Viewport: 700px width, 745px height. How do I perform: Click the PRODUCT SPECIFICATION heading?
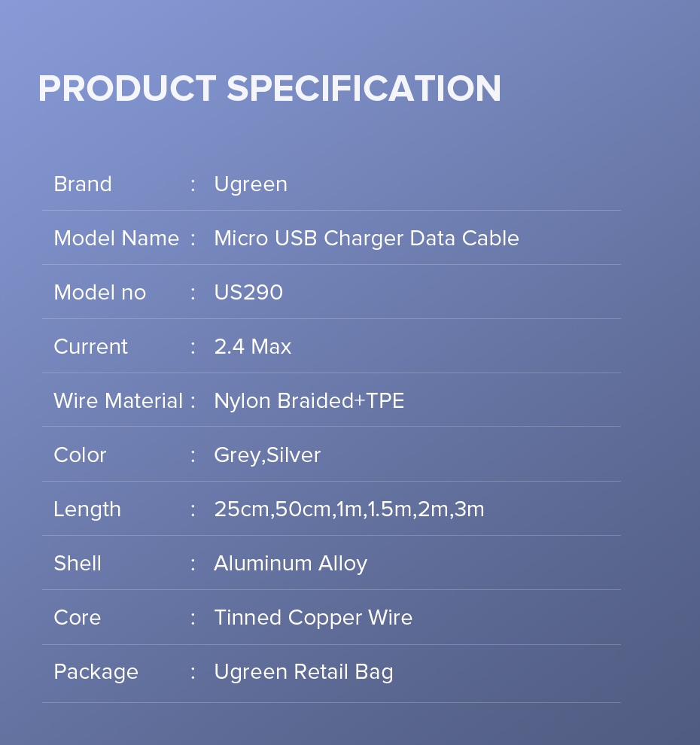coord(269,88)
